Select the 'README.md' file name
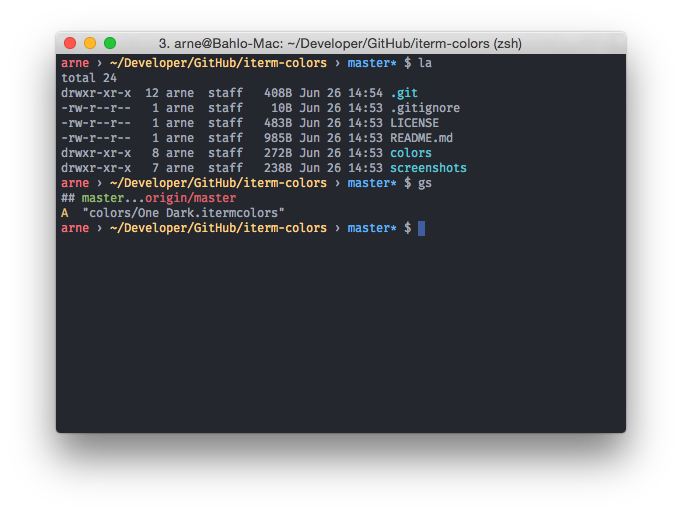682x513 pixels. pos(421,138)
